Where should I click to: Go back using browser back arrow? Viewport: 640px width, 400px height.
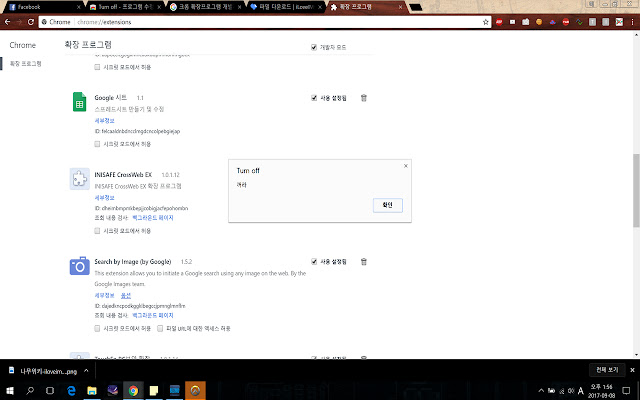(x=7, y=22)
